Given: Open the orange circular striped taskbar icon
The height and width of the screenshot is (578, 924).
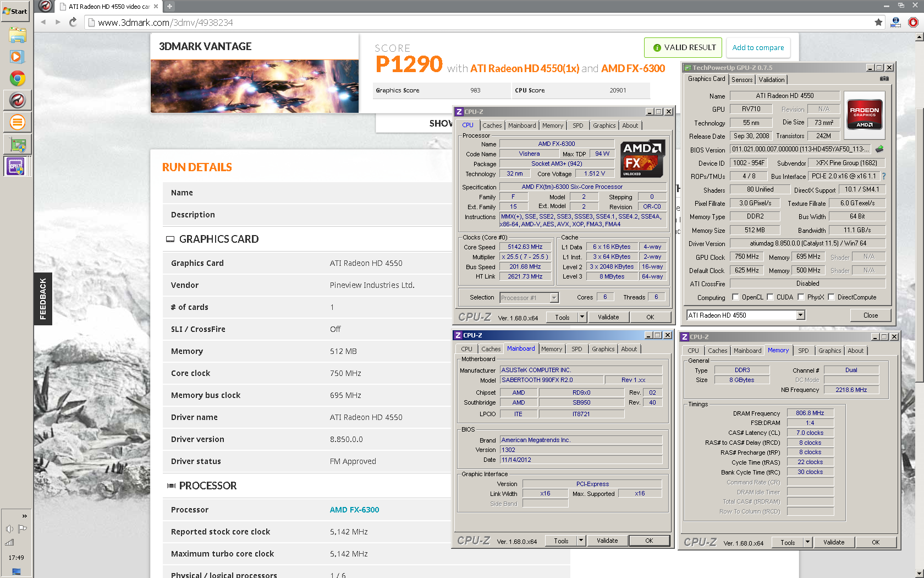Looking at the screenshot, I should (17, 122).
